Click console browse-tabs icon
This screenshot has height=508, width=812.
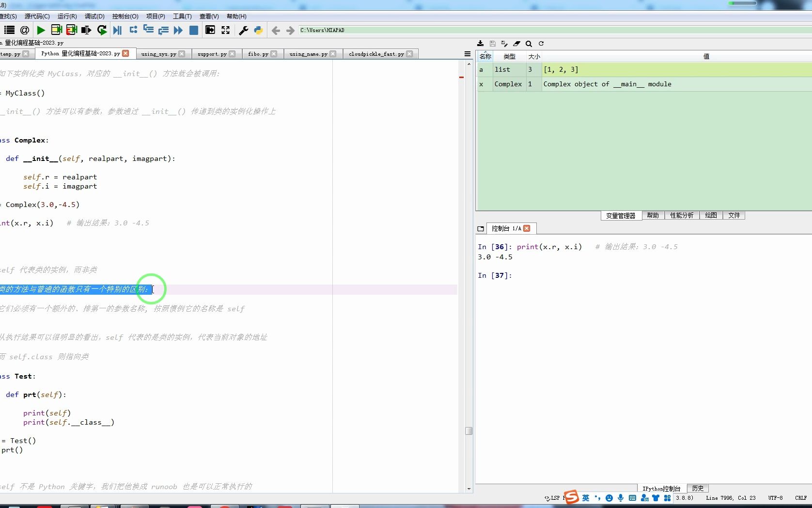[481, 229]
